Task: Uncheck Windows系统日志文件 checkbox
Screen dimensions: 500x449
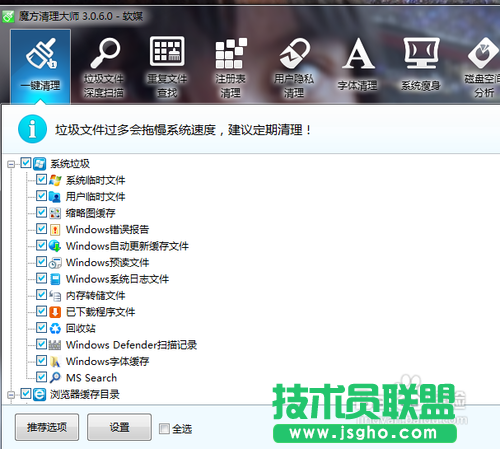Action: [41, 278]
